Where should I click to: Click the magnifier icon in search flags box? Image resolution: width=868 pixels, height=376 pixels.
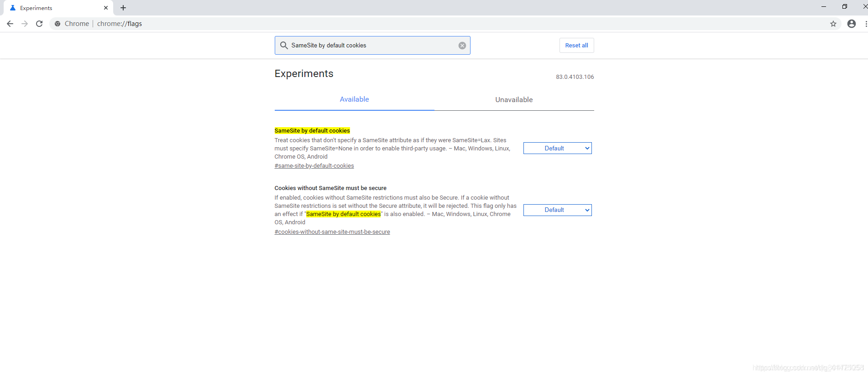pos(284,46)
